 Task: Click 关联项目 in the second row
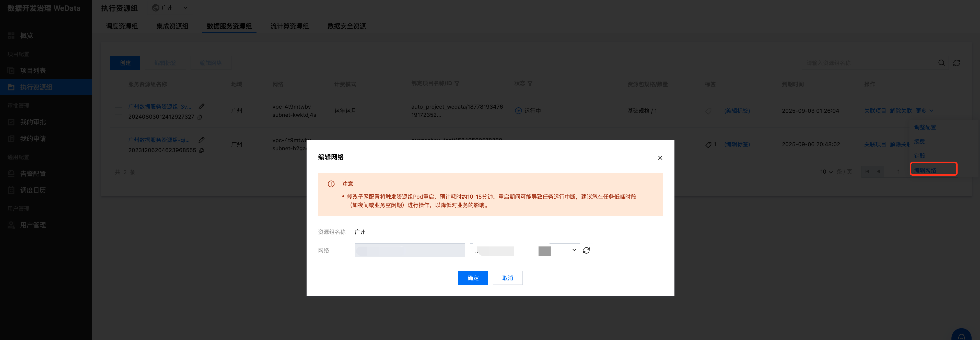875,144
